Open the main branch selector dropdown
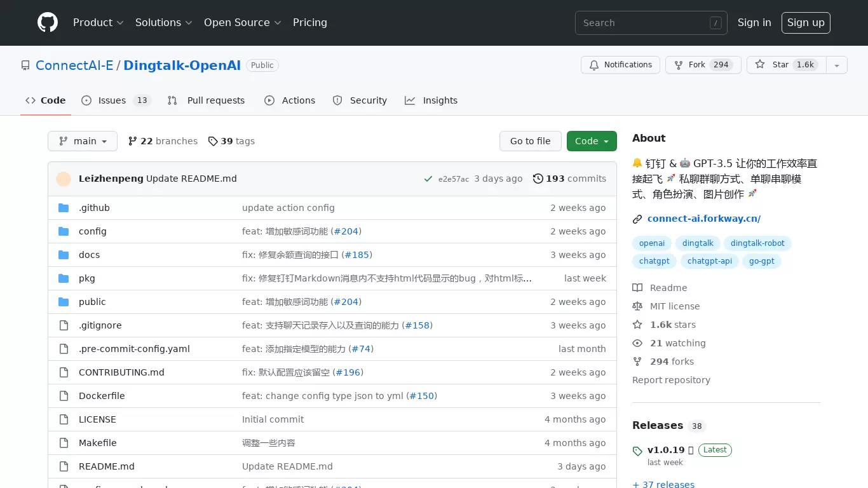Viewport: 868px width, 488px height. (x=83, y=141)
